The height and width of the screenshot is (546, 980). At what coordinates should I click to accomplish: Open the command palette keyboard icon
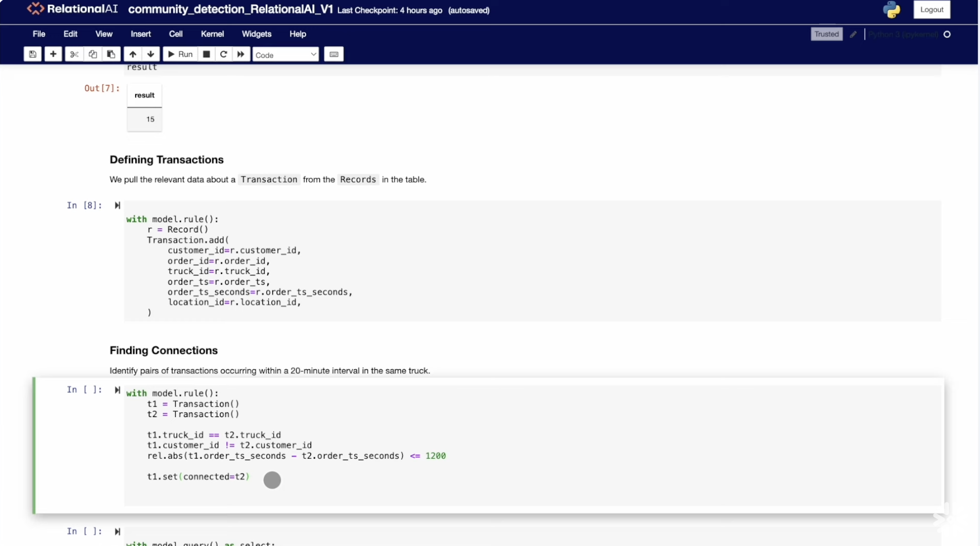(x=334, y=54)
